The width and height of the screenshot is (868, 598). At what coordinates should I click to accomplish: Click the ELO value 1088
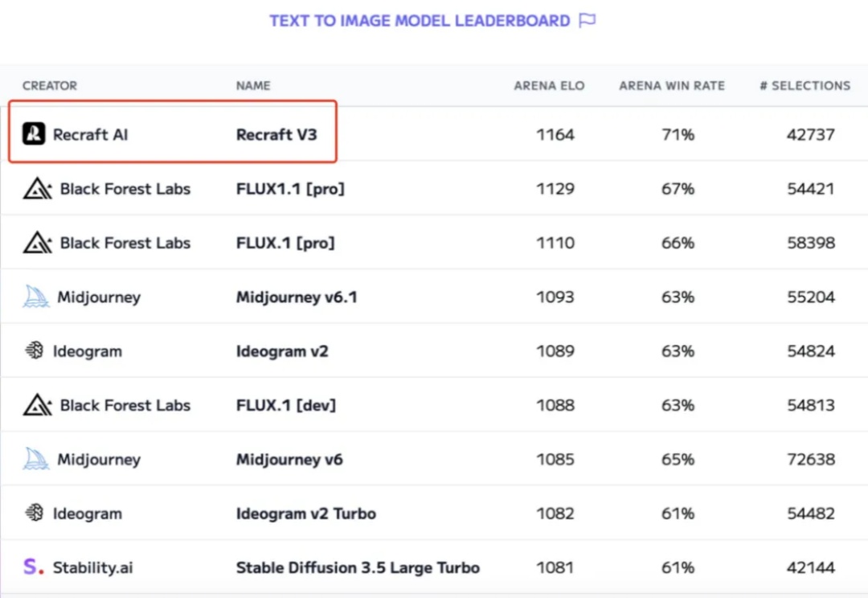(x=555, y=405)
